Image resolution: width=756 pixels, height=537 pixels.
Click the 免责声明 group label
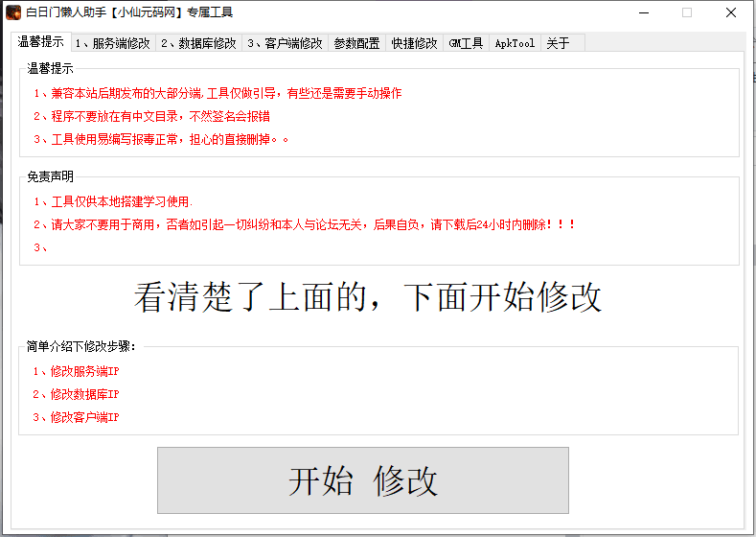tap(50, 176)
